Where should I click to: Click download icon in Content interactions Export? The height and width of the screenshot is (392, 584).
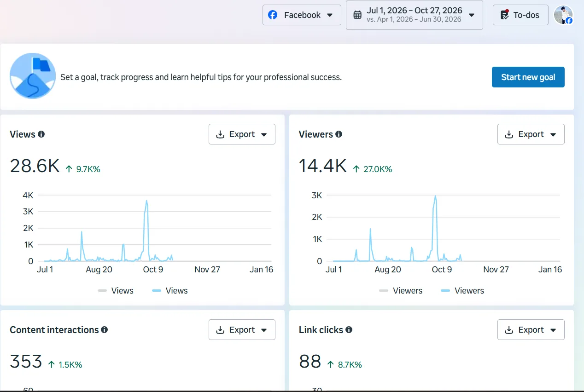221,330
